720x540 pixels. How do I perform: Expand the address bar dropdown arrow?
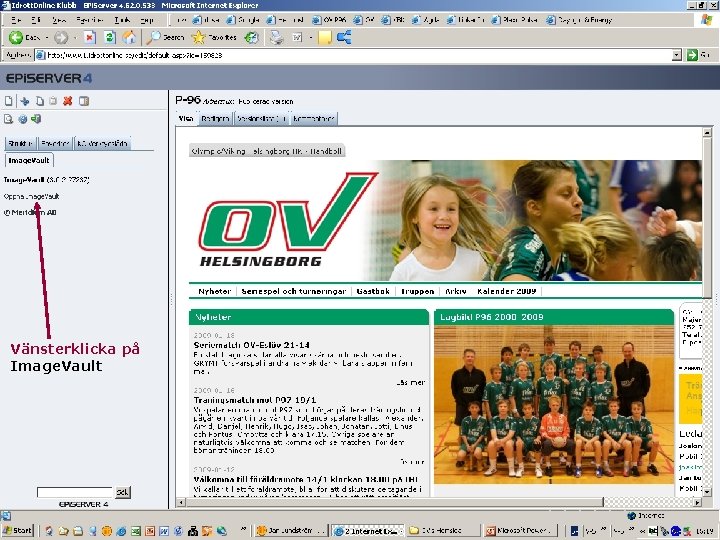(x=676, y=55)
